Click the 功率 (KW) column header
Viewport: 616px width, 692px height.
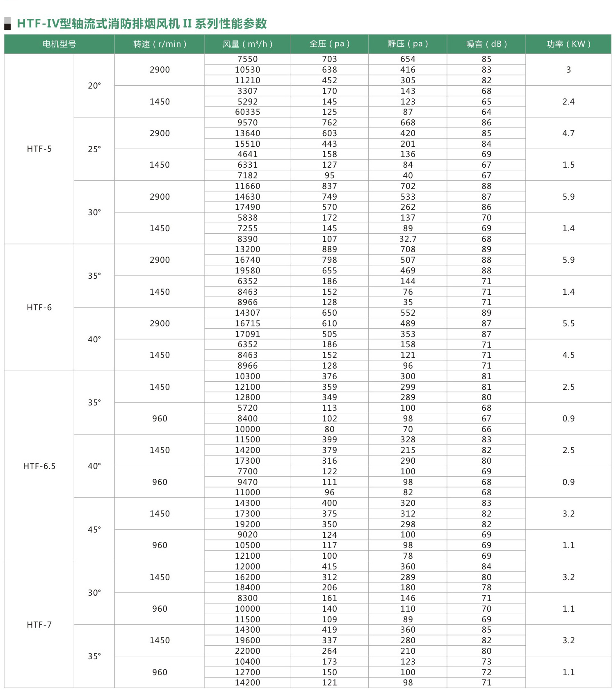tap(568, 44)
